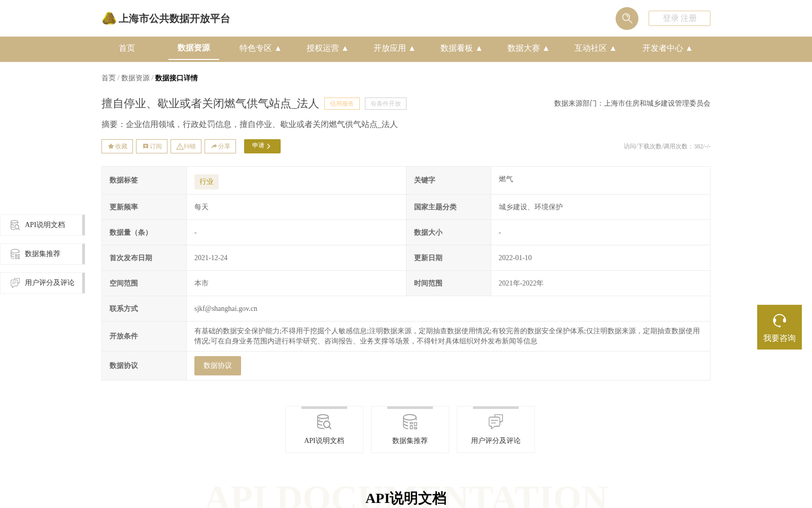Click the first publish date 2021-12-24

click(x=211, y=258)
